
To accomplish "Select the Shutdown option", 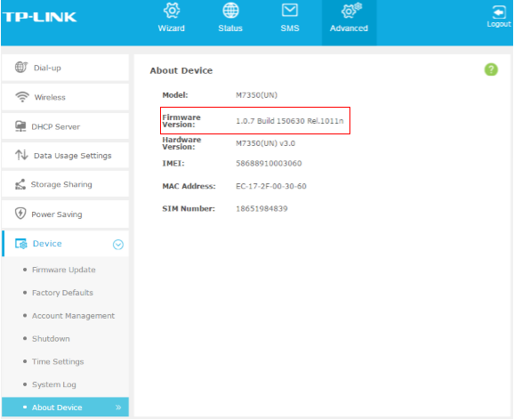I will (x=51, y=339).
